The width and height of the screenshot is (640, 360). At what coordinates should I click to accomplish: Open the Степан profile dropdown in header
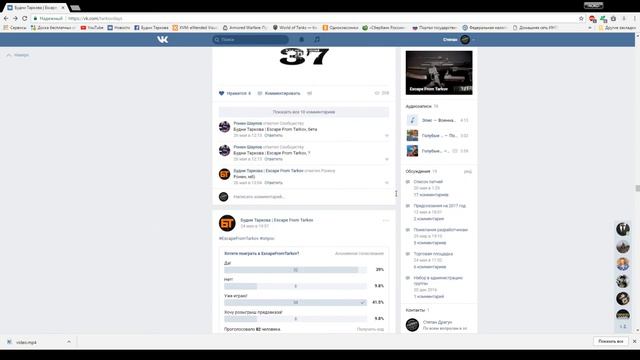(x=459, y=39)
